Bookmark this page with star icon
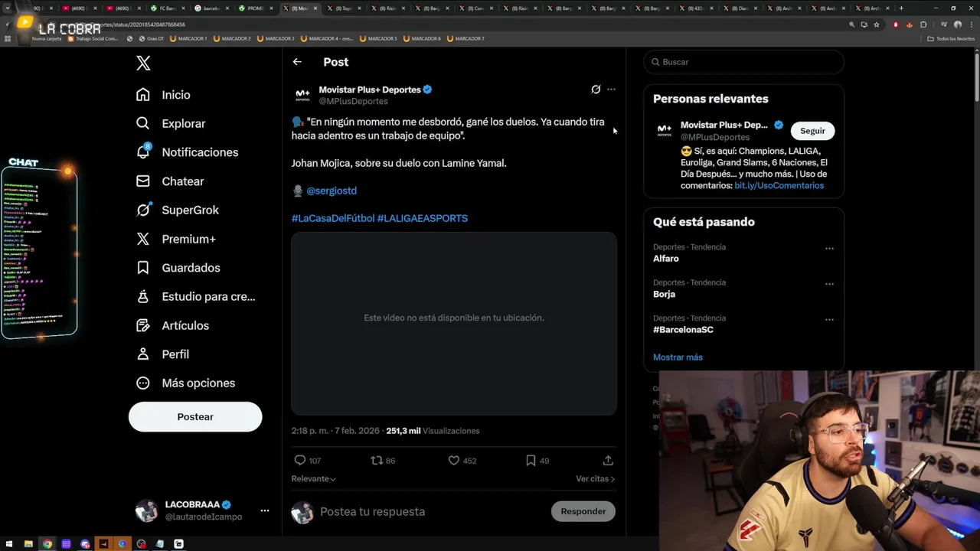This screenshot has width=980, height=551. click(x=877, y=24)
